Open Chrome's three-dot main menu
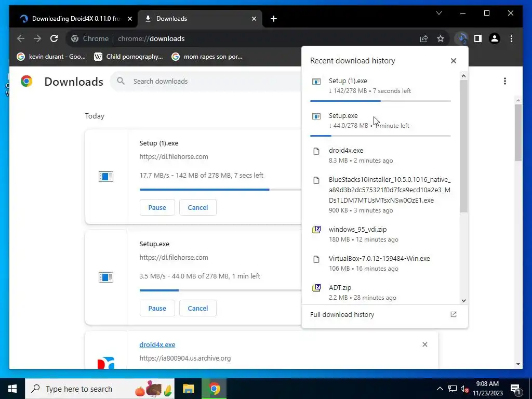Viewport: 532px width, 399px height. click(x=511, y=38)
